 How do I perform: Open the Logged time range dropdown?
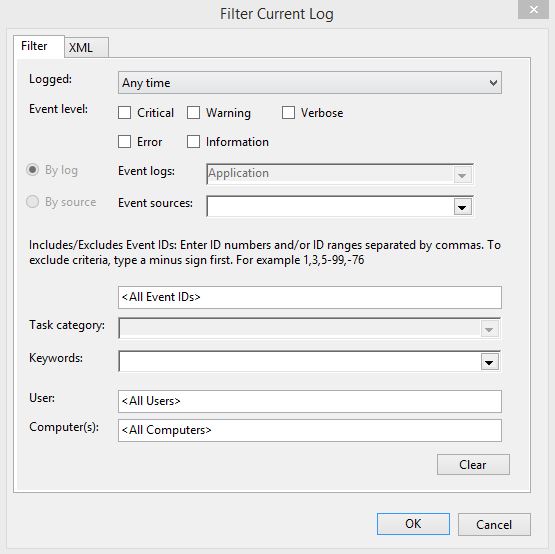point(310,83)
